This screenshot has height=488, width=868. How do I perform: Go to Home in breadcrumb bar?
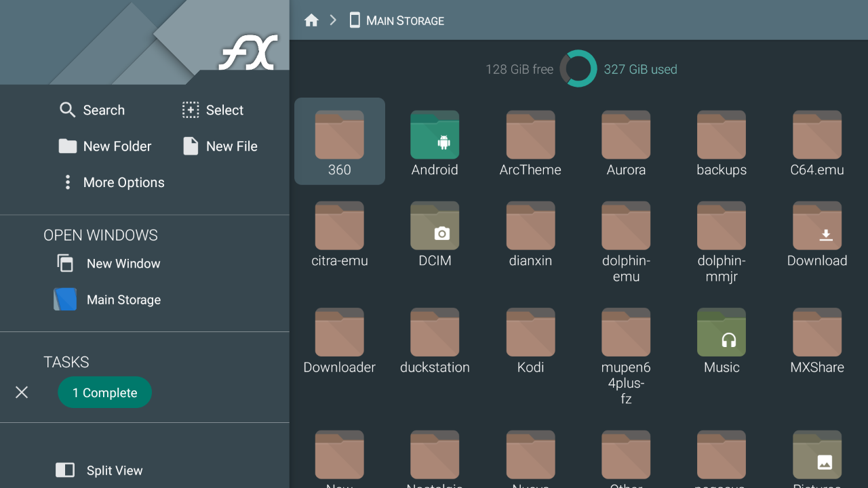[311, 20]
